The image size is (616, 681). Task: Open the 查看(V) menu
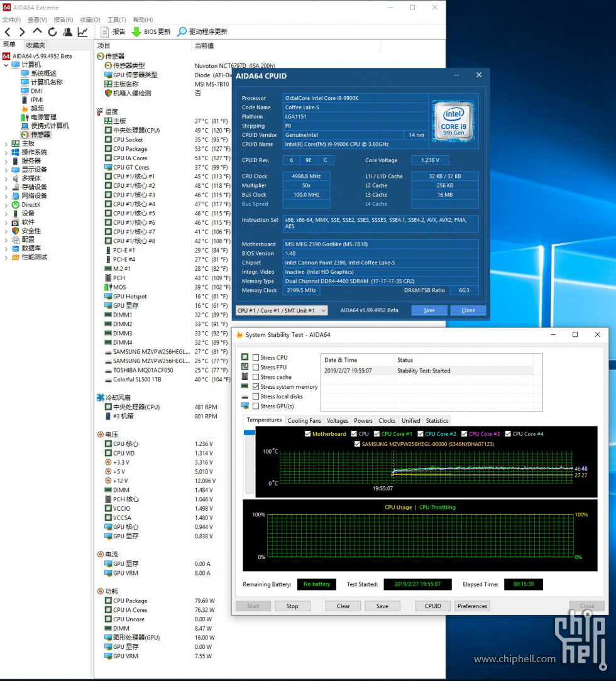point(37,19)
